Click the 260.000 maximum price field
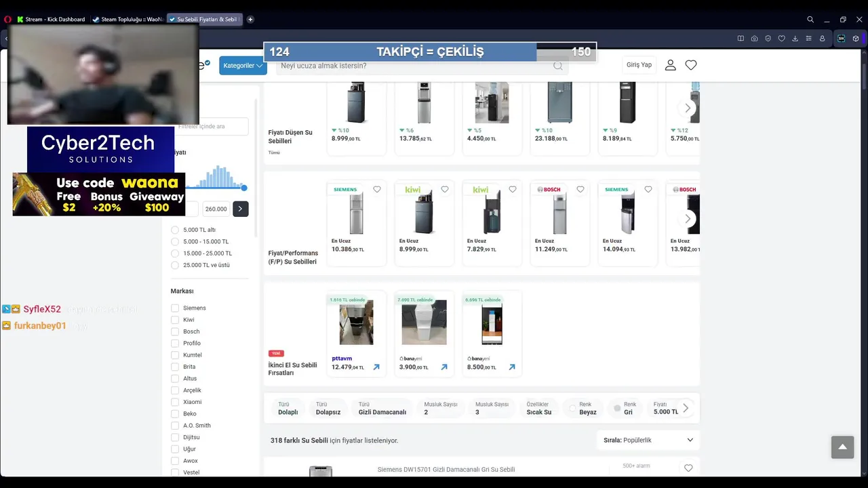Viewport: 868px width, 488px height. pyautogui.click(x=216, y=209)
